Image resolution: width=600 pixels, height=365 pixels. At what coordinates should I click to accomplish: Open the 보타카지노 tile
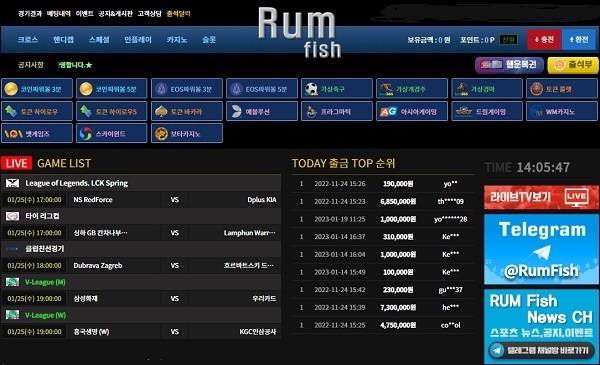(x=187, y=133)
